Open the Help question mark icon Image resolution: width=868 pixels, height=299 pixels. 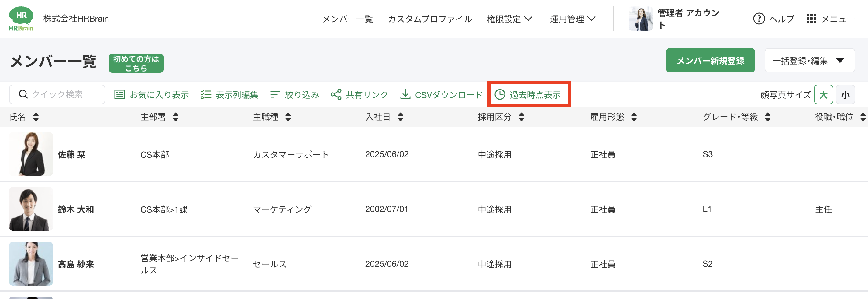(759, 19)
